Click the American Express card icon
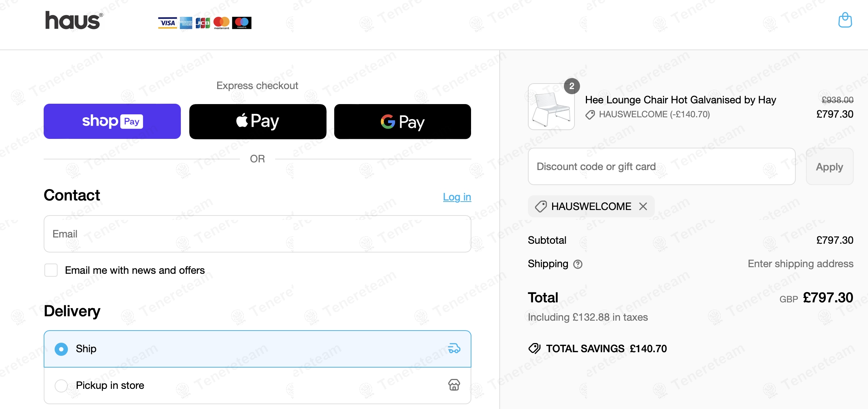Image resolution: width=868 pixels, height=409 pixels. click(186, 23)
